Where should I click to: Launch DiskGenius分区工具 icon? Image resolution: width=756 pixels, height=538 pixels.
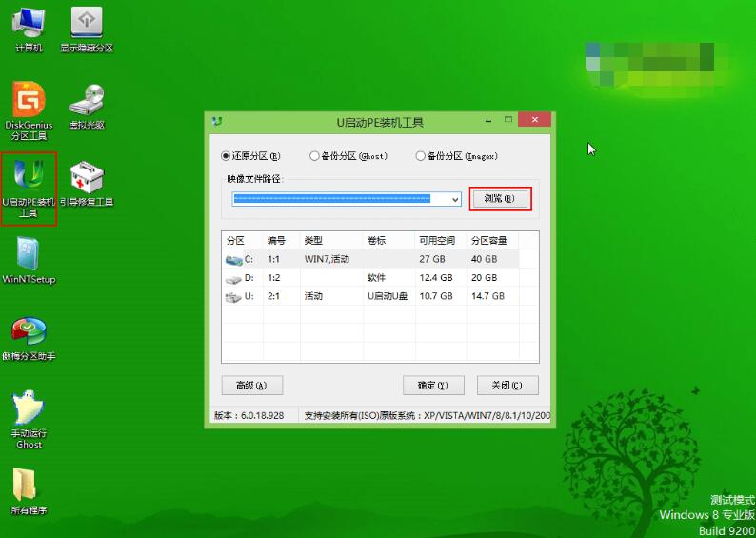[29, 111]
